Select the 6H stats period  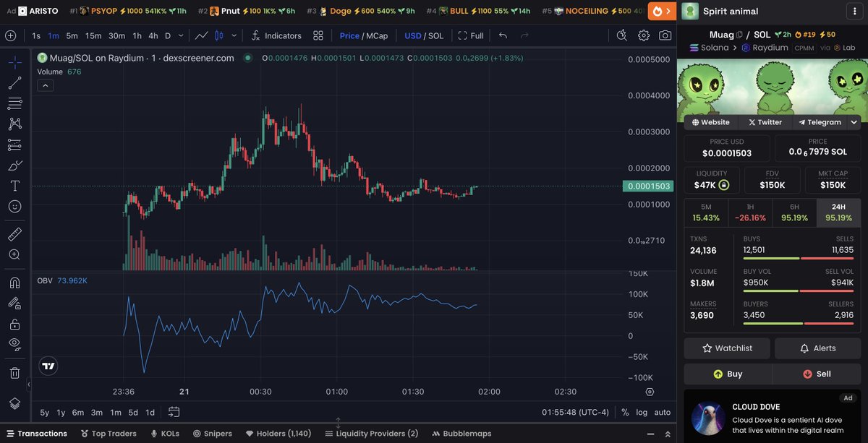(x=794, y=212)
